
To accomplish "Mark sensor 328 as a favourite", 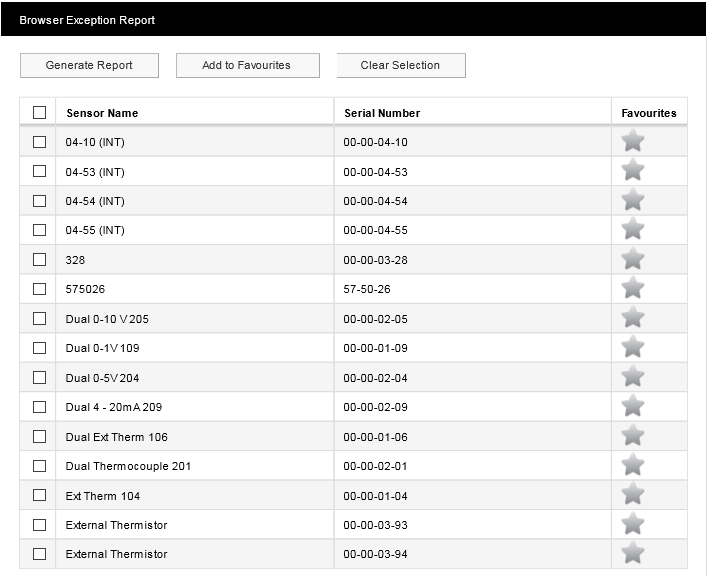I will (632, 259).
